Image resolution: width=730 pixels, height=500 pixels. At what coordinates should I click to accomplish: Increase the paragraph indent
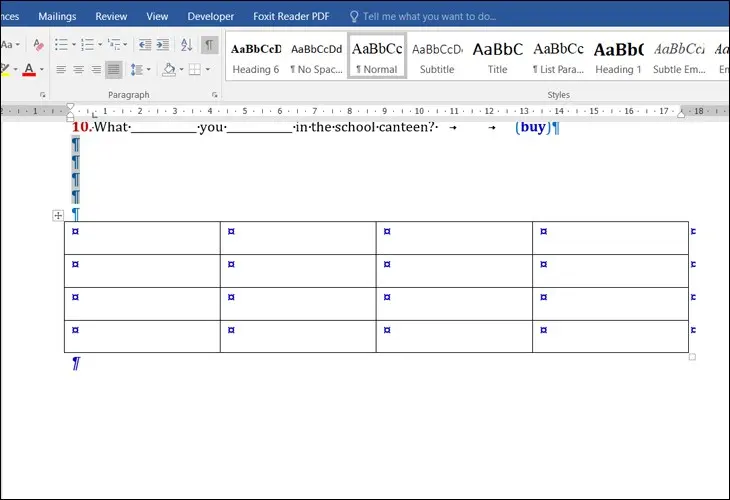point(164,45)
